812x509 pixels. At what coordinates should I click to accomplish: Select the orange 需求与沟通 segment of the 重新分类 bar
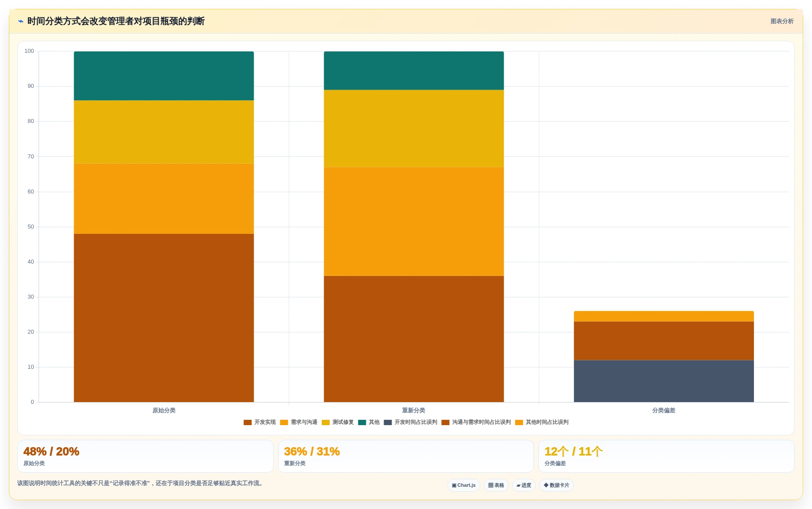pos(414,221)
